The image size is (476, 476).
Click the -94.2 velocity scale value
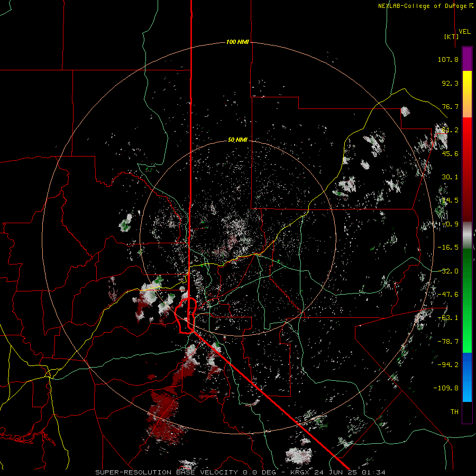pyautogui.click(x=448, y=365)
